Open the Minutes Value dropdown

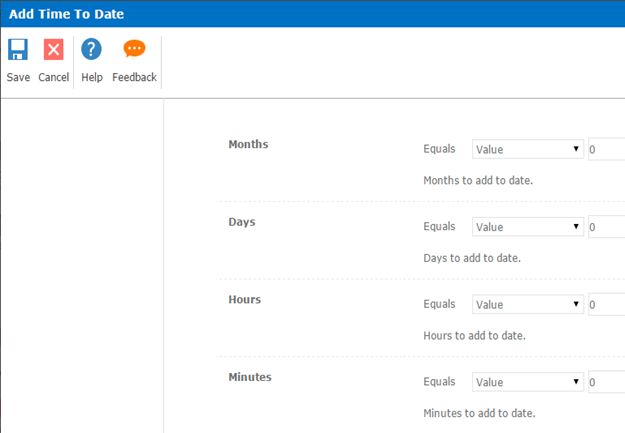tap(528, 382)
